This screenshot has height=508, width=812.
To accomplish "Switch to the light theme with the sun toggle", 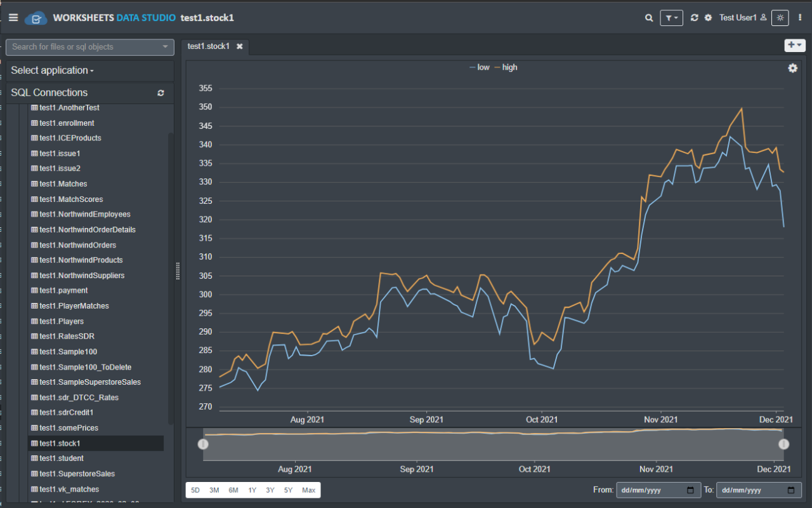I will click(x=780, y=18).
